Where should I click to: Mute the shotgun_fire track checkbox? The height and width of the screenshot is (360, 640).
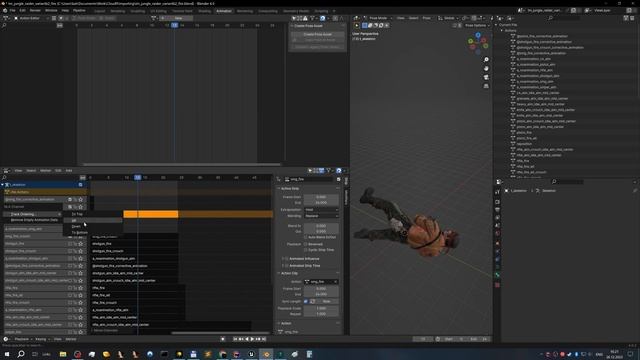(x=70, y=244)
